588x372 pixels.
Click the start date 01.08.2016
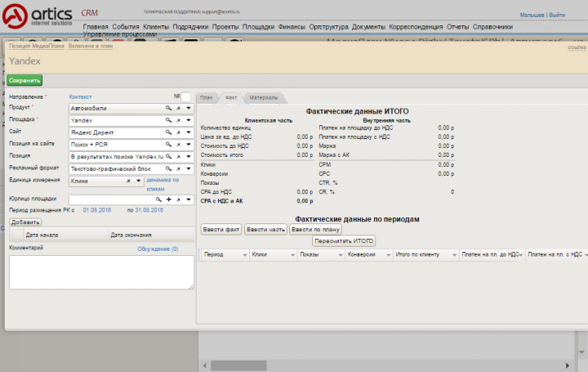pos(97,210)
